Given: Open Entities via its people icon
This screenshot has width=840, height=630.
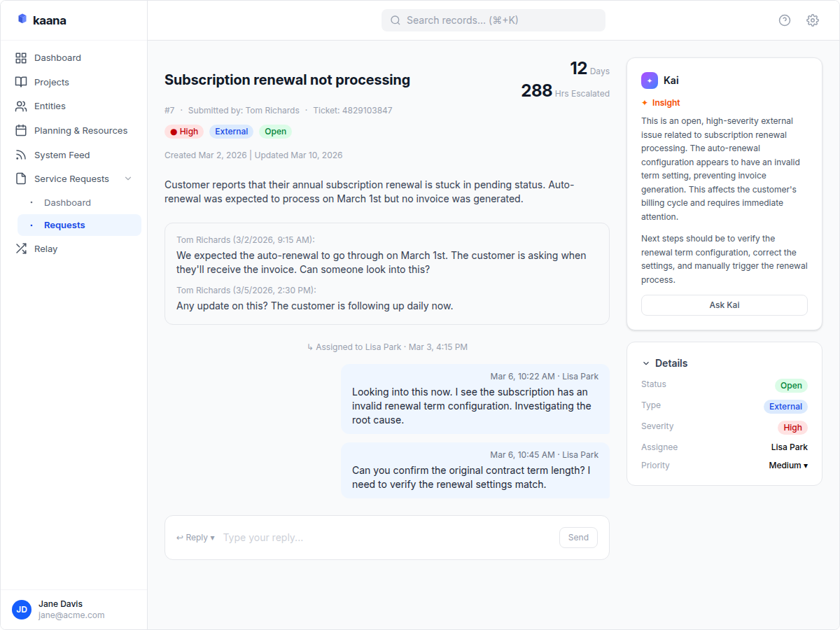Looking at the screenshot, I should [22, 106].
